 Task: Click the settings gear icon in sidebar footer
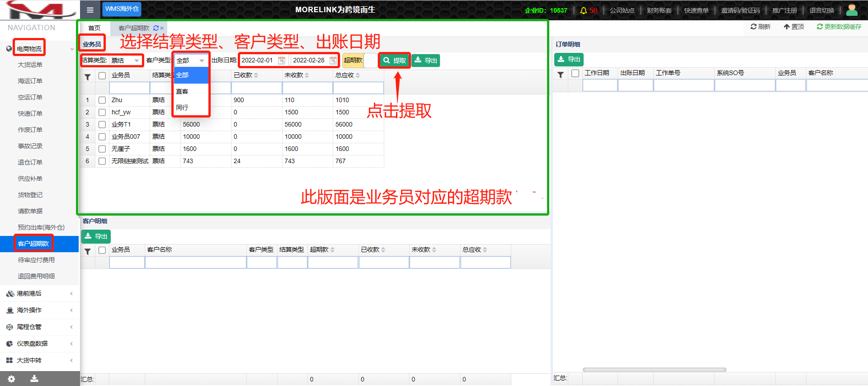click(11, 379)
